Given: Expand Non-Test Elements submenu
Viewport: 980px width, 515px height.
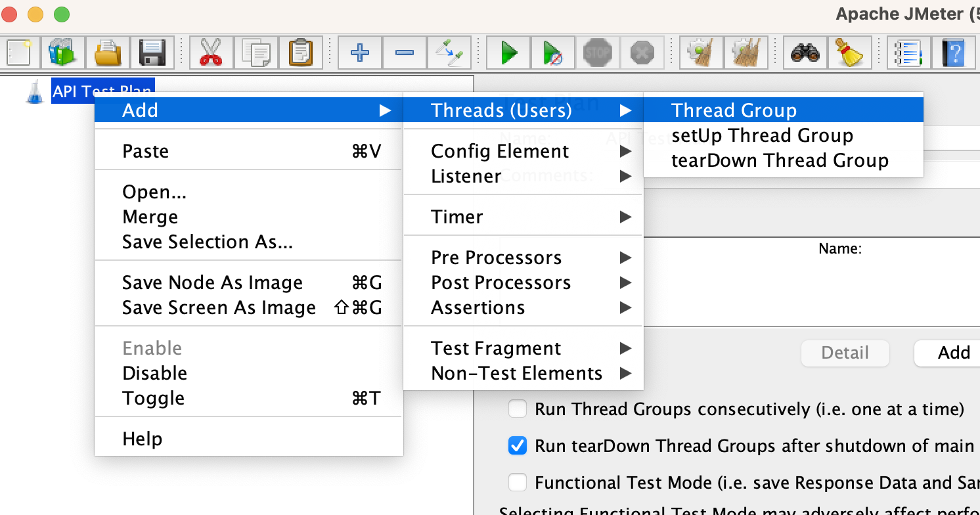Looking at the screenshot, I should (523, 373).
